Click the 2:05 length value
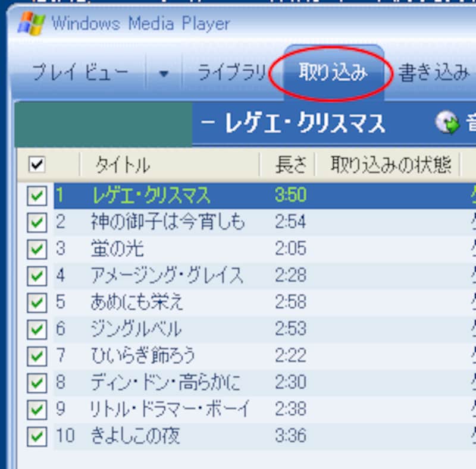476x469 pixels. pos(290,248)
